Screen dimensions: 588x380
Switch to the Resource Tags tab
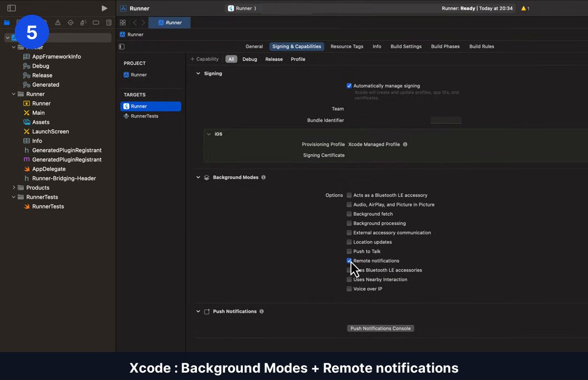pyautogui.click(x=346, y=46)
